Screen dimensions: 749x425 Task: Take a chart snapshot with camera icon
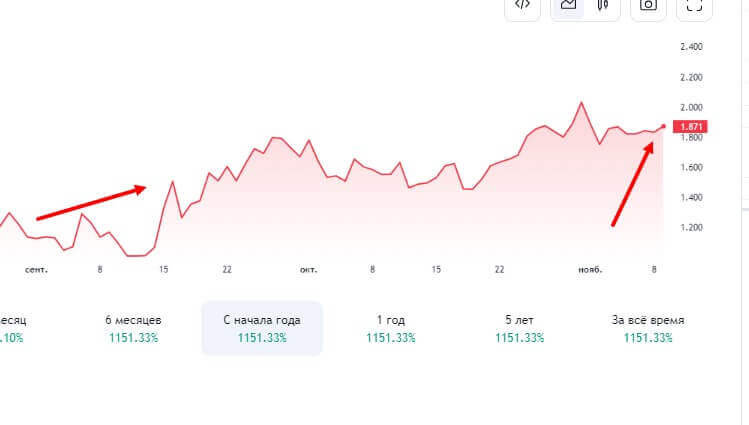tap(649, 6)
